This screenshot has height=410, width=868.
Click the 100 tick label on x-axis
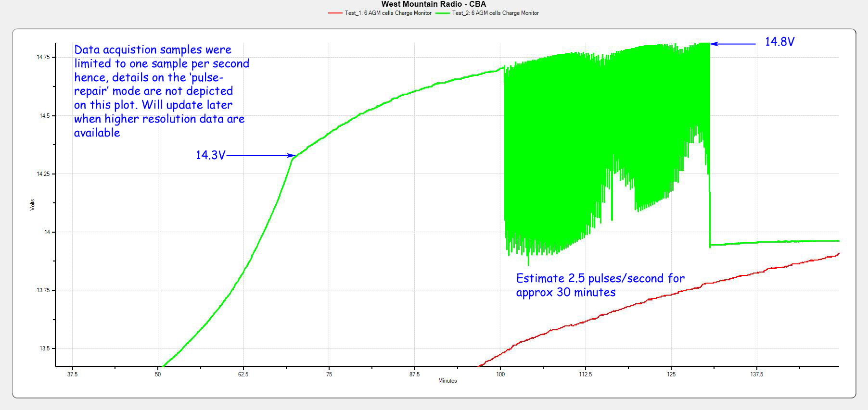(500, 374)
